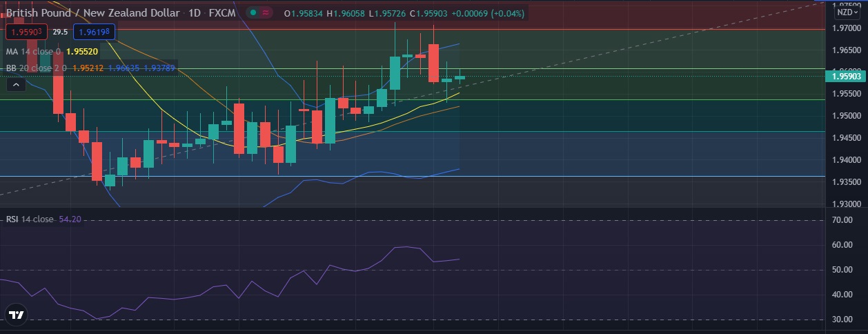Image resolution: width=868 pixels, height=334 pixels.
Task: Click the green market status dot icon
Action: pyautogui.click(x=255, y=13)
